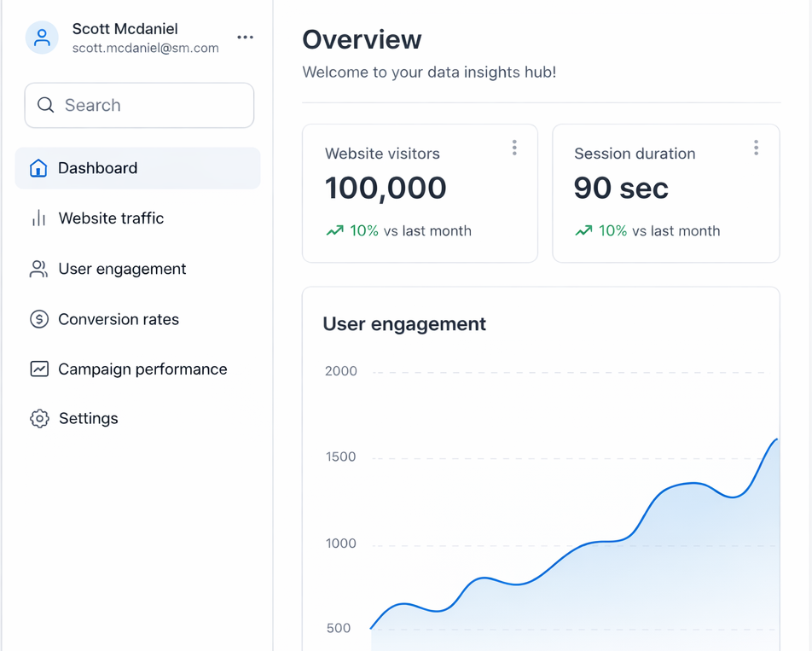Click the Session duration trend arrow icon
The height and width of the screenshot is (651, 812).
583,230
